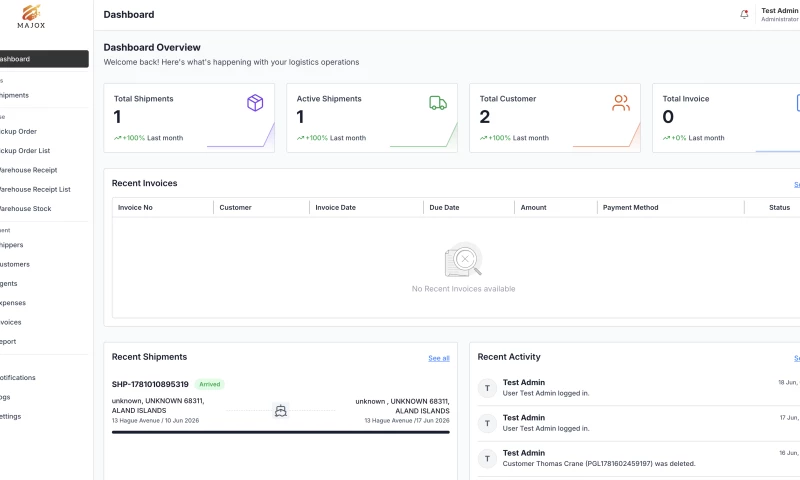This screenshot has height=480, width=800.
Task: Go to Customers in the sidebar
Action: pyautogui.click(x=15, y=264)
